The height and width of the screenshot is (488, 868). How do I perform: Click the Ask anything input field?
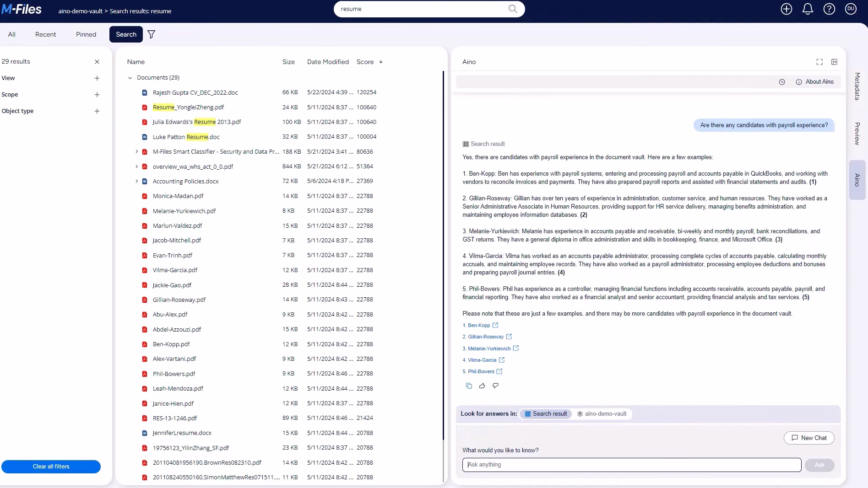click(x=631, y=465)
